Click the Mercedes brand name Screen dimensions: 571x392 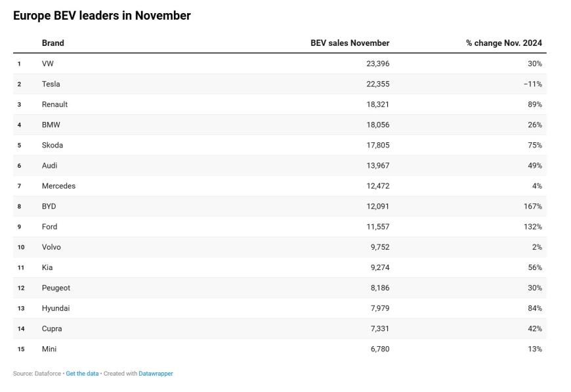[58, 186]
